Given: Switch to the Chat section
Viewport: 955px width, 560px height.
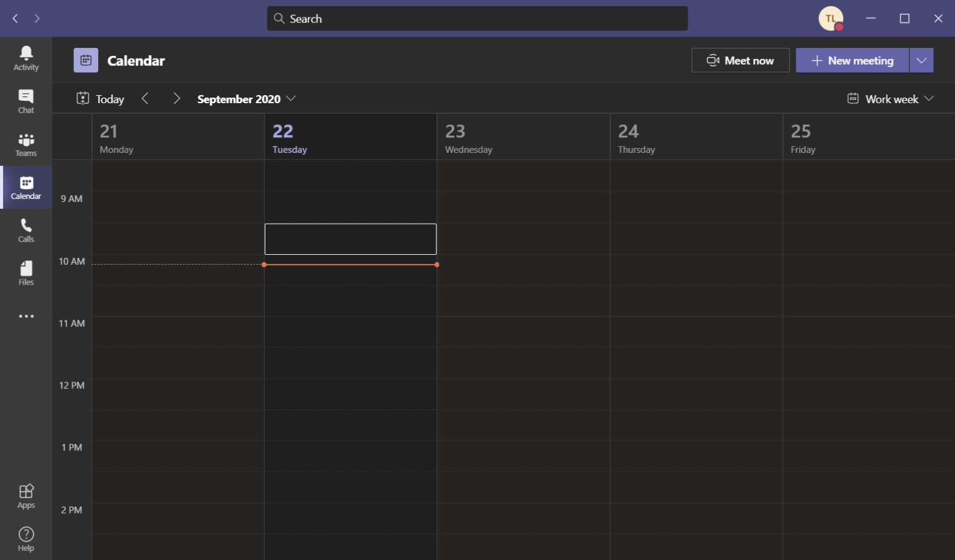Looking at the screenshot, I should pyautogui.click(x=25, y=100).
